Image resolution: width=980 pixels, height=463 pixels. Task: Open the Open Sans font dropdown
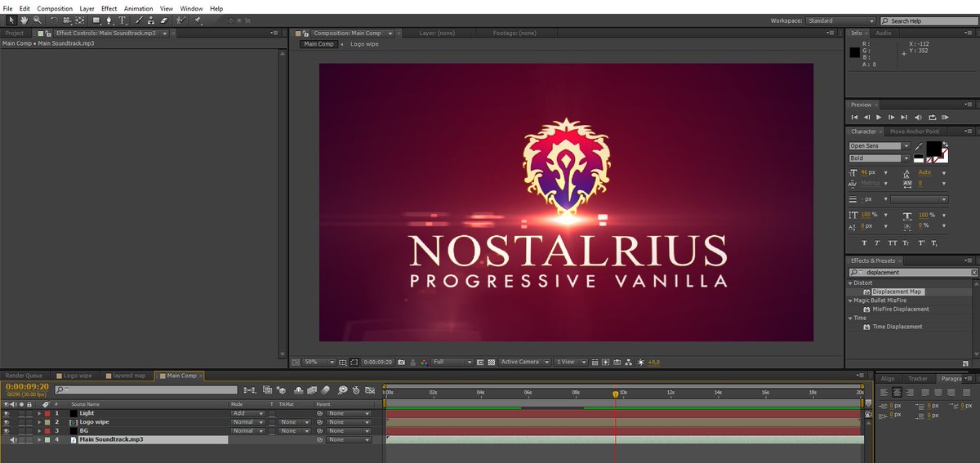[x=880, y=146]
